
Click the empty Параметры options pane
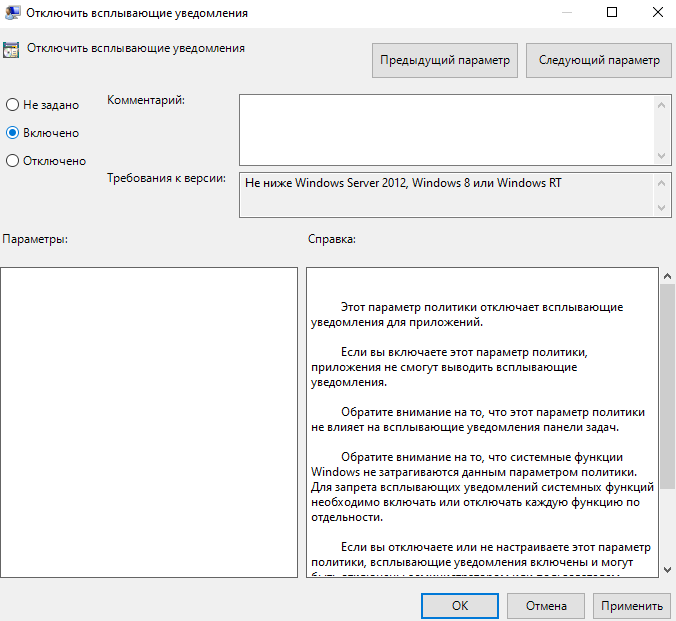pyautogui.click(x=149, y=422)
